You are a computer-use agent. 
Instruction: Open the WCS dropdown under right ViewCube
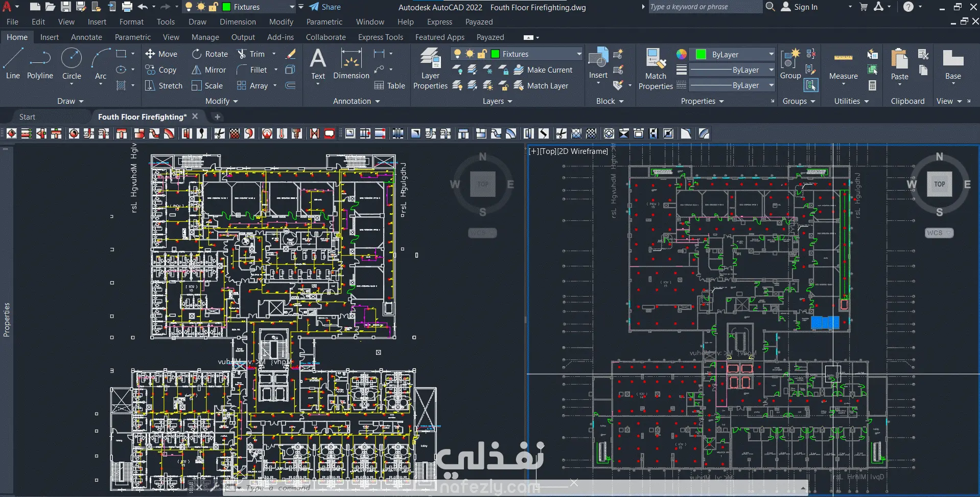click(939, 233)
